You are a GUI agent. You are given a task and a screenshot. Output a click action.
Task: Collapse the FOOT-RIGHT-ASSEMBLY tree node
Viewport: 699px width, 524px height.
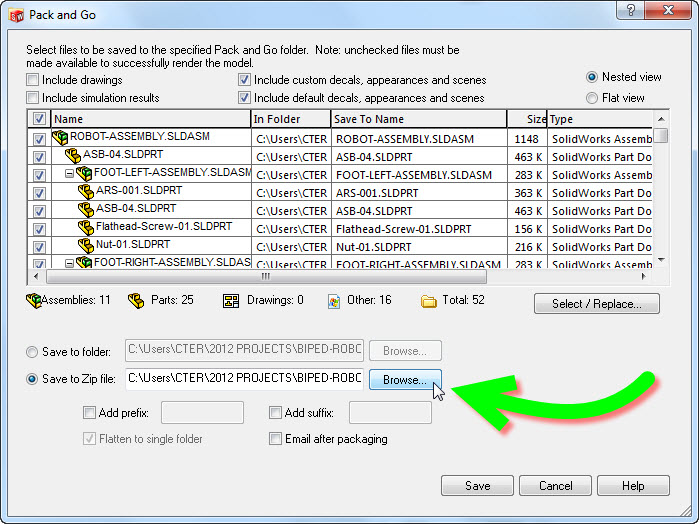tap(69, 263)
